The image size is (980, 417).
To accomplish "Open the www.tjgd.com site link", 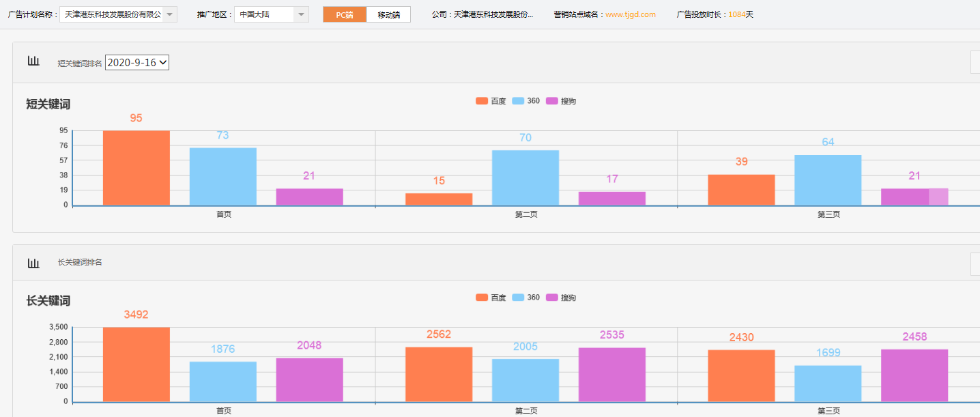I will pos(630,14).
